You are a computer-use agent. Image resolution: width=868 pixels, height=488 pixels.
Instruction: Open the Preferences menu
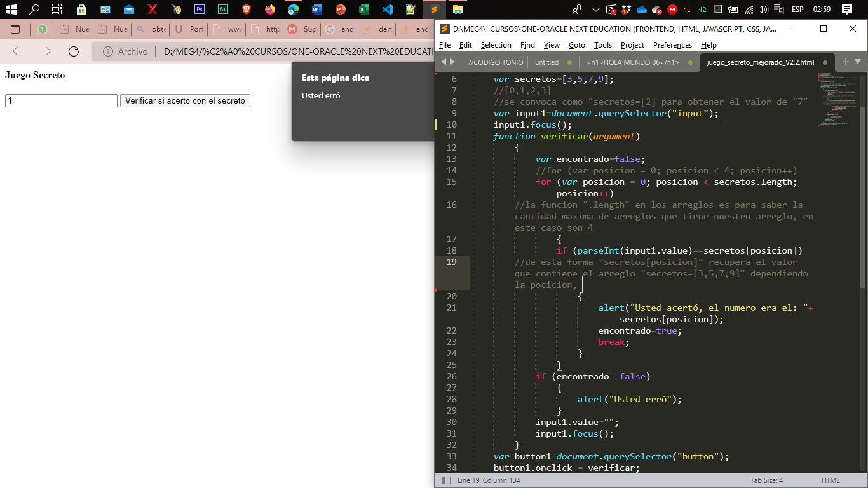pyautogui.click(x=672, y=45)
